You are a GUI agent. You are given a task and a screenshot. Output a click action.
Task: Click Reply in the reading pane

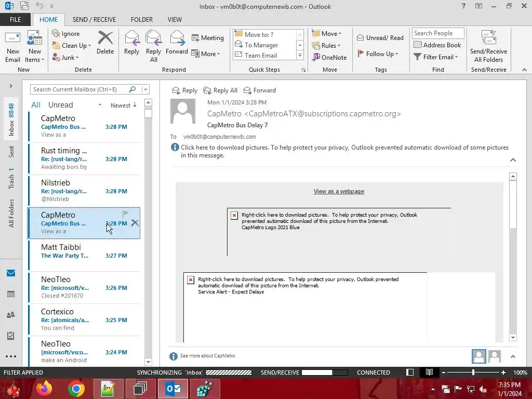point(184,90)
